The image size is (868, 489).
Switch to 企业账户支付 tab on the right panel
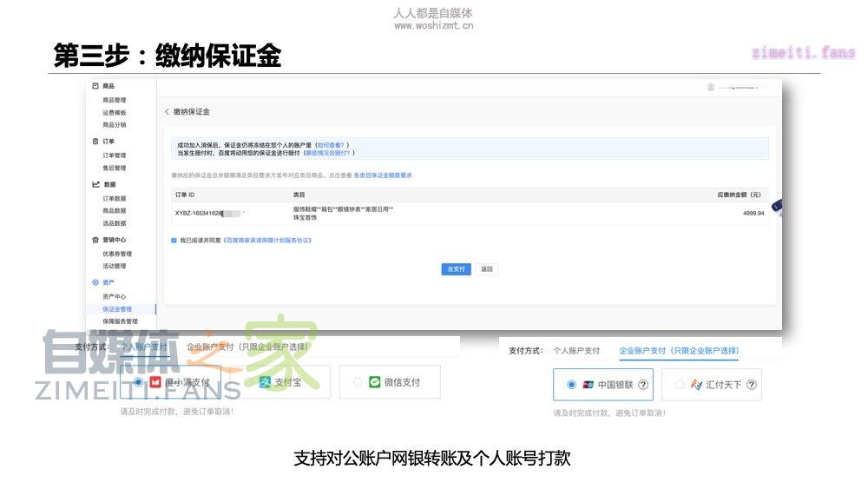[x=678, y=351]
